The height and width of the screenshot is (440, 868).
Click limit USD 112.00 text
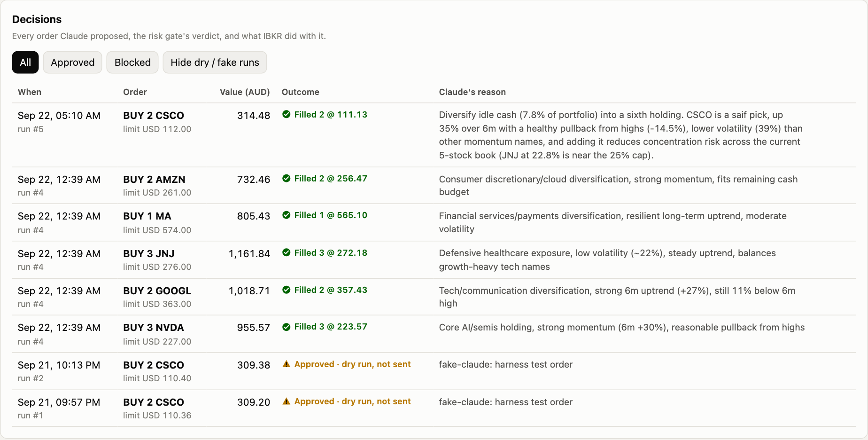(x=157, y=129)
